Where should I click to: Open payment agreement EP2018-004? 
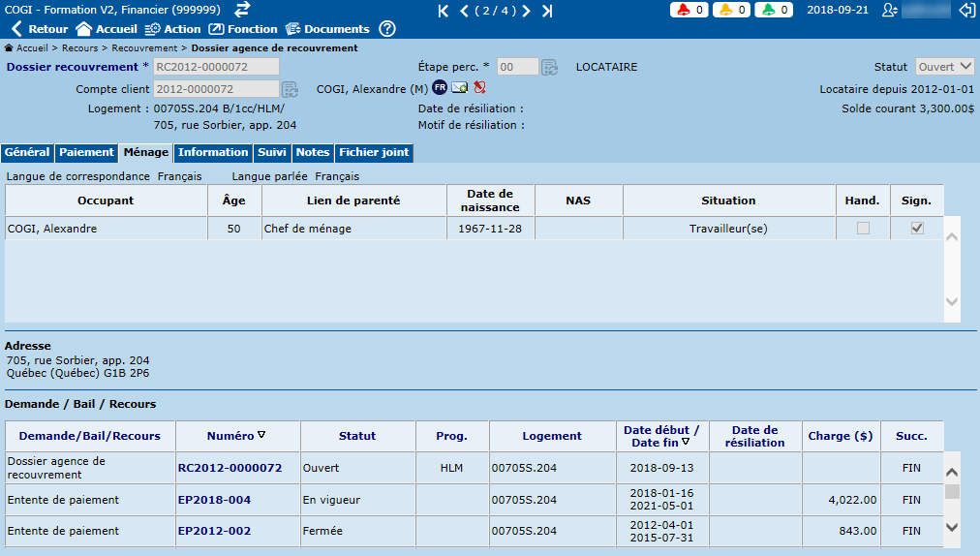pyautogui.click(x=214, y=500)
